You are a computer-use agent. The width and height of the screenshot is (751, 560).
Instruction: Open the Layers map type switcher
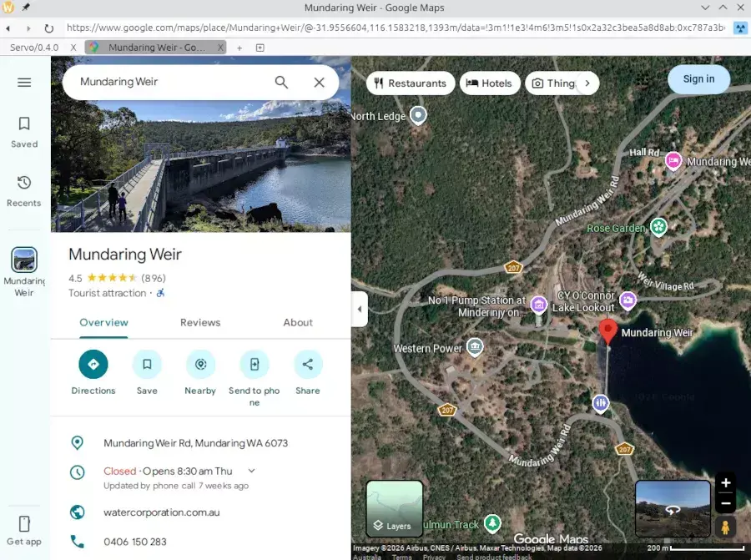point(394,508)
